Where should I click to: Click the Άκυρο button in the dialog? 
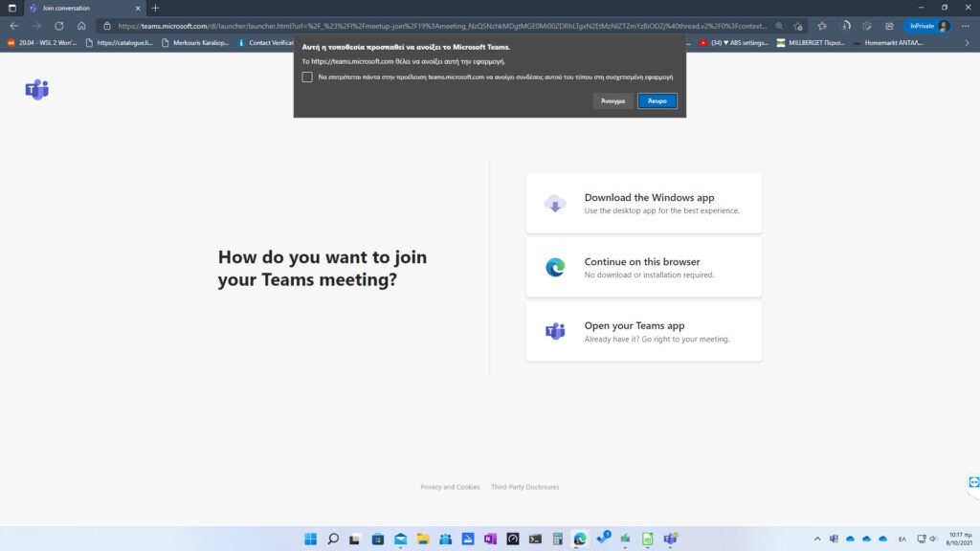pos(657,100)
